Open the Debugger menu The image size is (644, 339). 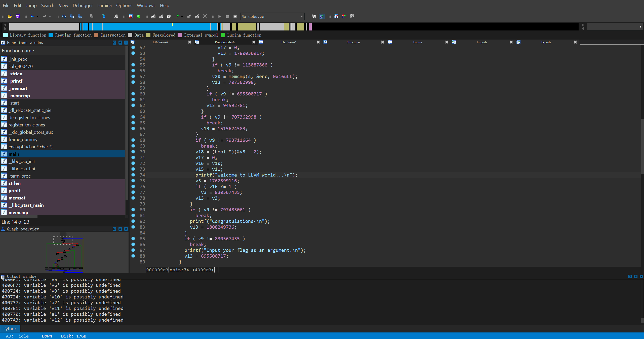(x=83, y=5)
